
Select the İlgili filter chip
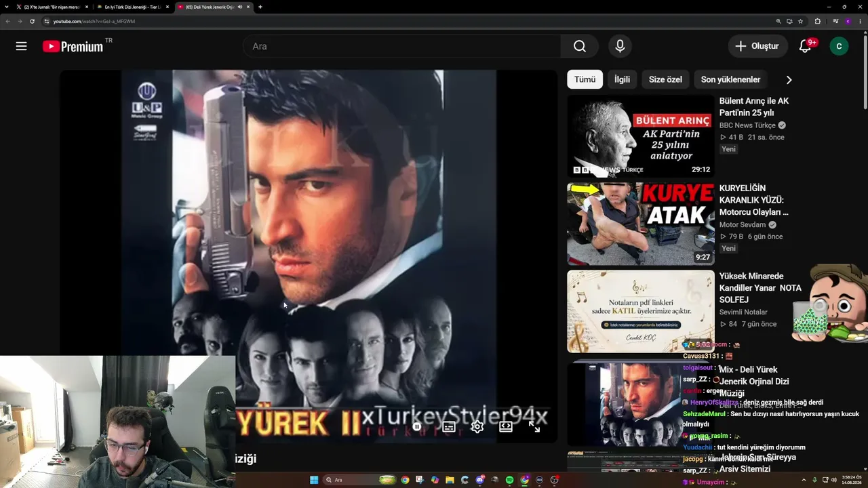622,79
